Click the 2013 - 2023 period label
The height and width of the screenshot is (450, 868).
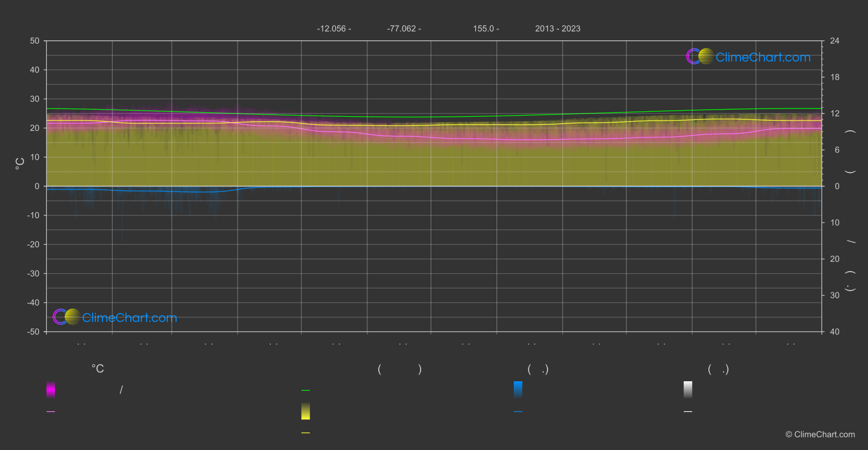pos(557,28)
